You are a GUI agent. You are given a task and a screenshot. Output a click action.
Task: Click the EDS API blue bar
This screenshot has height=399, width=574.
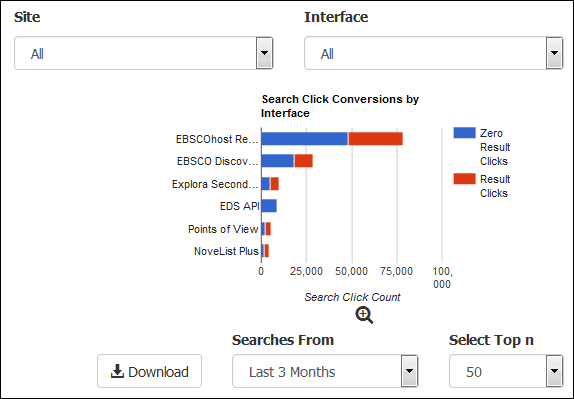click(269, 206)
